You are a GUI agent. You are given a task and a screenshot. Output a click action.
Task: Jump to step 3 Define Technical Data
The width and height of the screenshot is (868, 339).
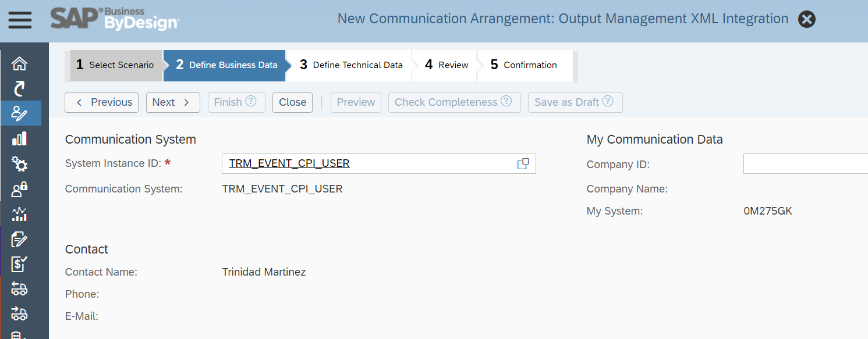(x=351, y=65)
